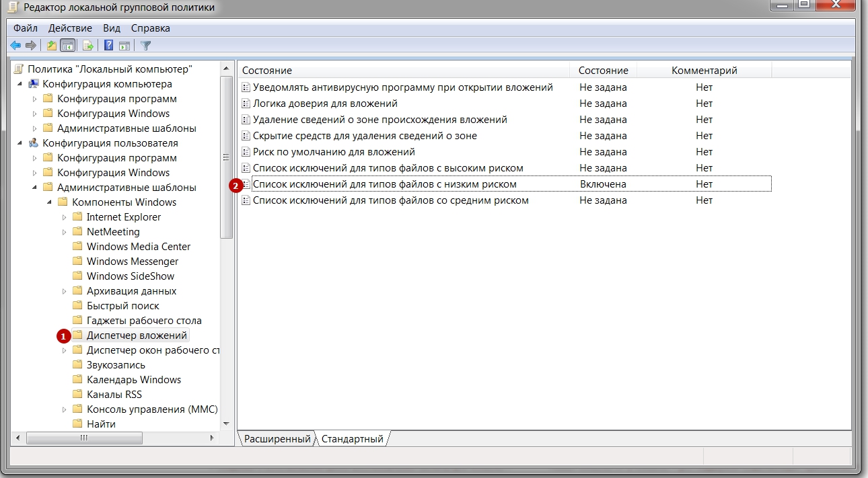Select the 'Найти' tree folder

101,424
